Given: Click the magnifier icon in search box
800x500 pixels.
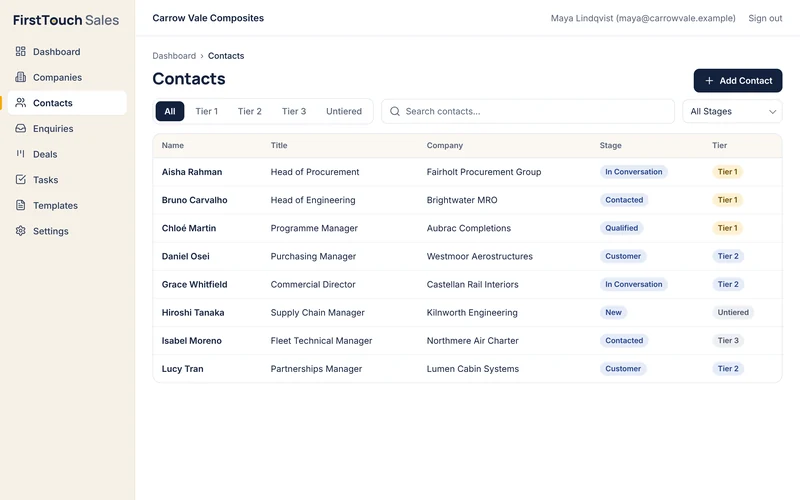Looking at the screenshot, I should coord(395,111).
